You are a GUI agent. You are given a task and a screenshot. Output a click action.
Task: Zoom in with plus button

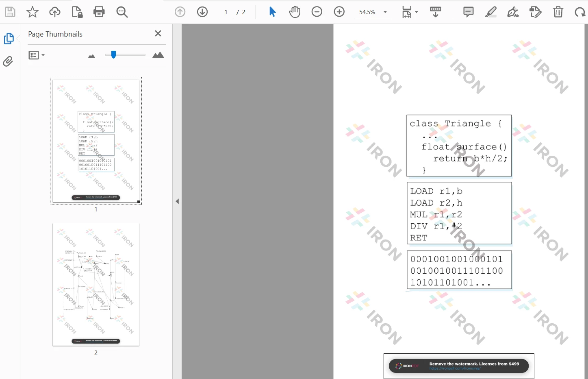339,12
